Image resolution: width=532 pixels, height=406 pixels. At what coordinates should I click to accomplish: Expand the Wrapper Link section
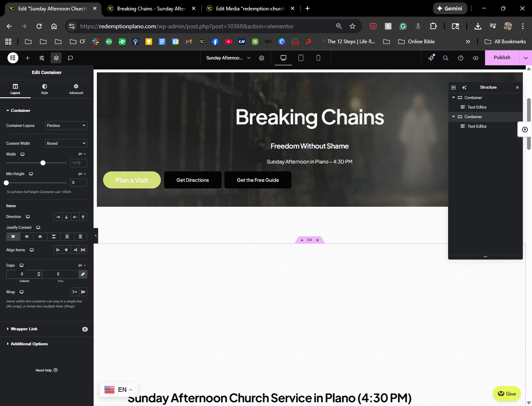pos(24,329)
